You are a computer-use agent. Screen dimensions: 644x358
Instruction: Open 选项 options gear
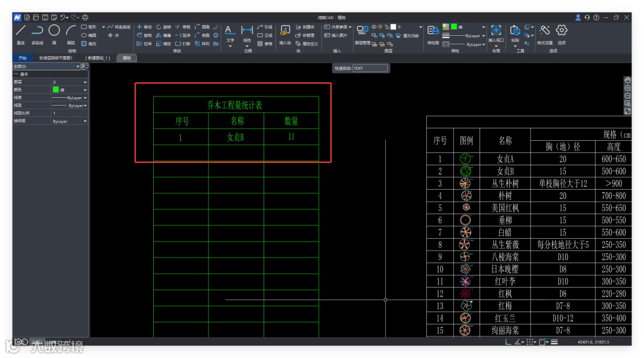562,34
